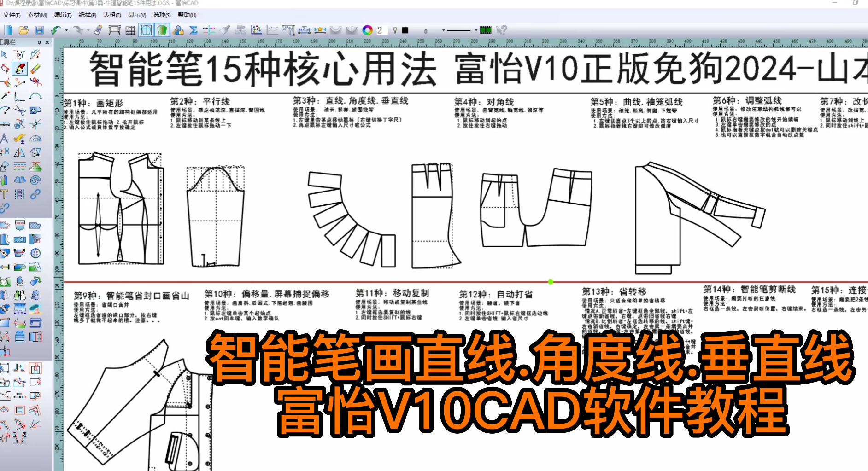868x471 pixels.
Task: Open the 素材(M) menu
Action: click(x=37, y=15)
